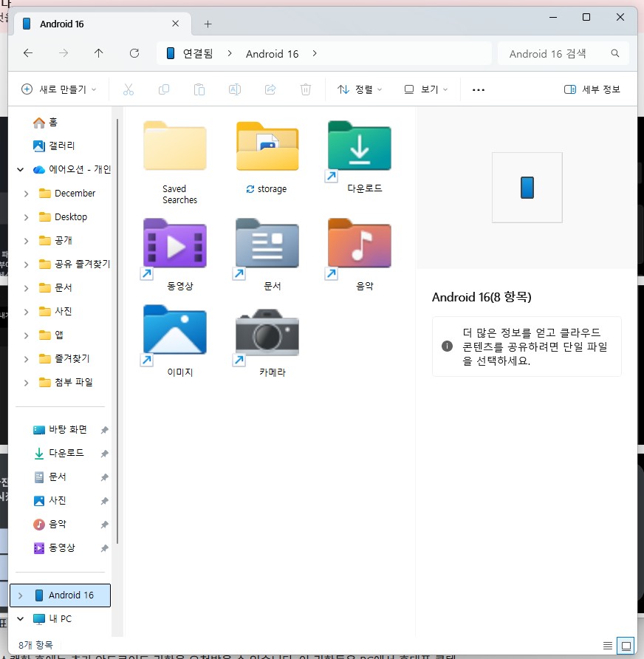Image resolution: width=644 pixels, height=659 pixels.
Task: Open the 새로 만들기 dropdown
Action: (x=59, y=89)
